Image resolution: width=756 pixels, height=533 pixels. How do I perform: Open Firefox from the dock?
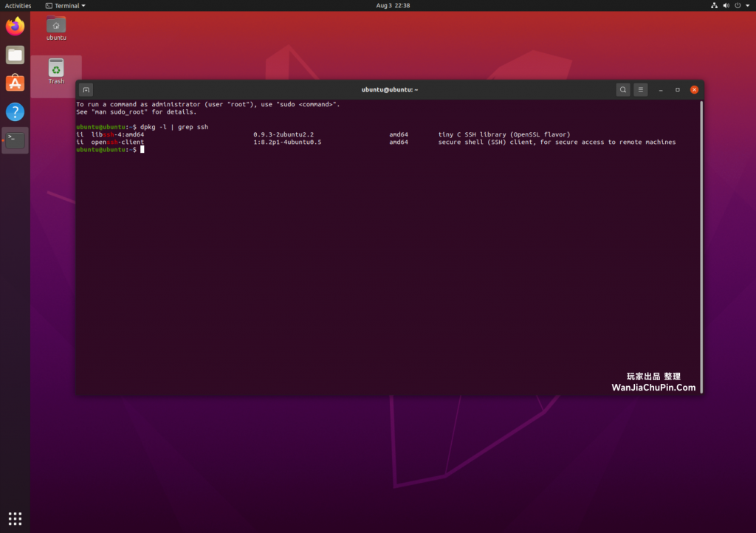15,26
